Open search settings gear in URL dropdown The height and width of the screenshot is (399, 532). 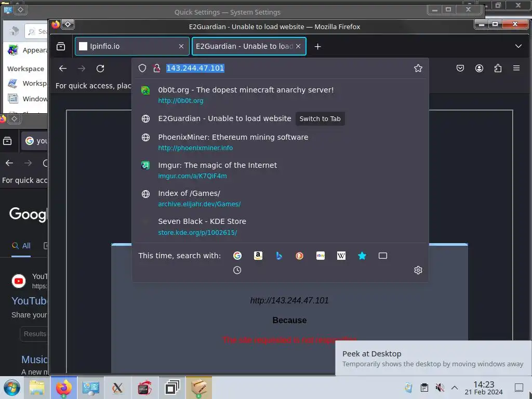418,270
